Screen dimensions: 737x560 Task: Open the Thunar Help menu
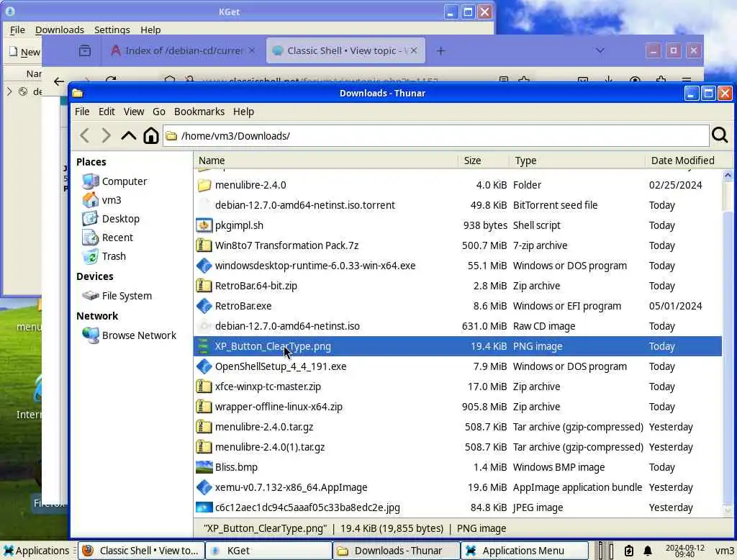tap(243, 112)
